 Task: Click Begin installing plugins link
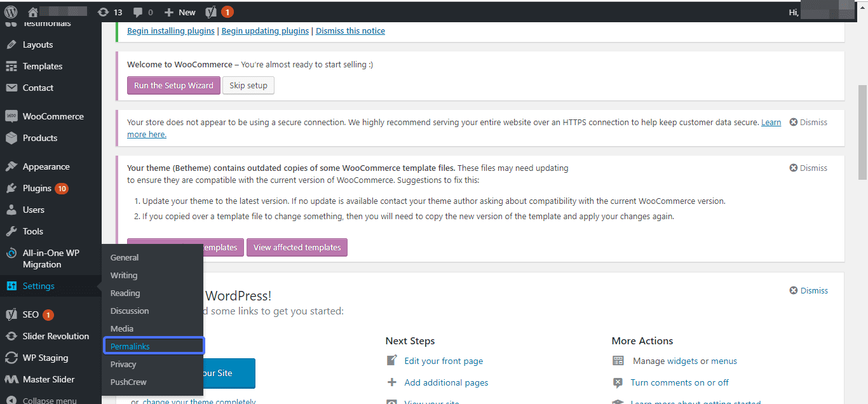pyautogui.click(x=171, y=30)
